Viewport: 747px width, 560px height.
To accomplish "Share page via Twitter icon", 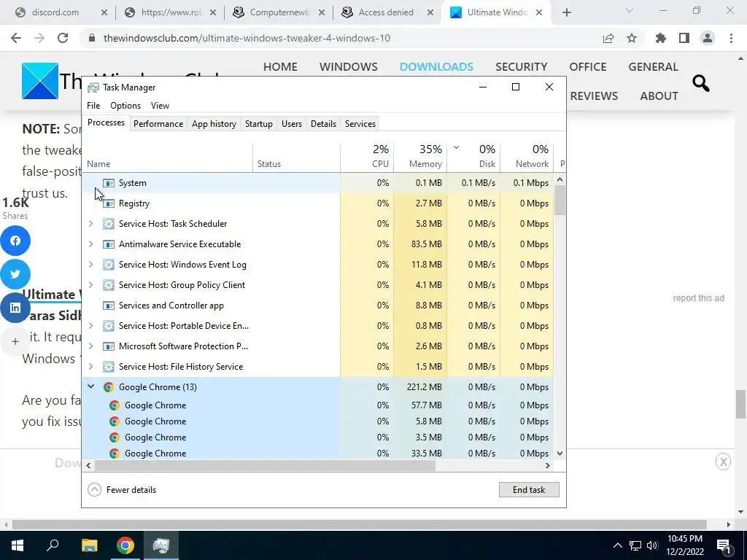I will tap(15, 274).
